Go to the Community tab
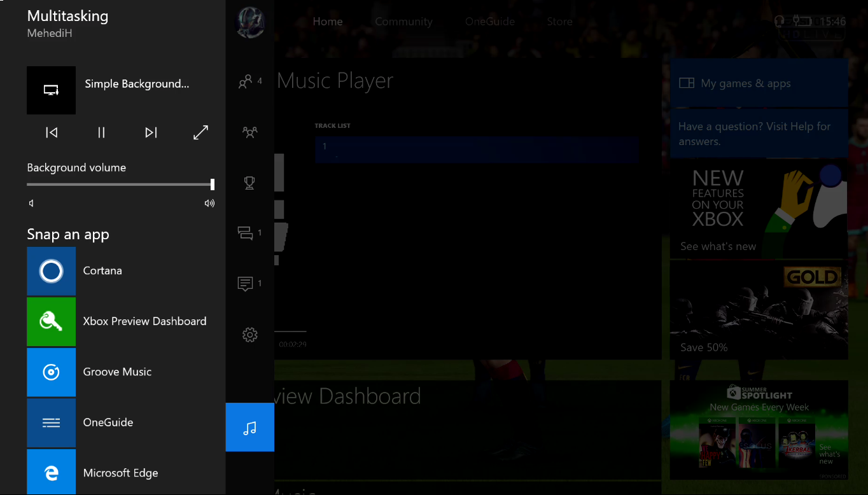This screenshot has height=495, width=868. pyautogui.click(x=403, y=22)
